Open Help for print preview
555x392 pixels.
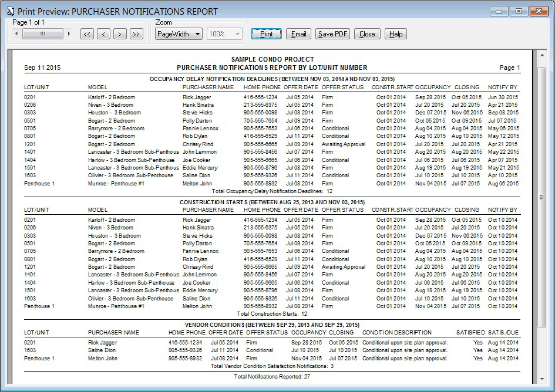pyautogui.click(x=396, y=34)
